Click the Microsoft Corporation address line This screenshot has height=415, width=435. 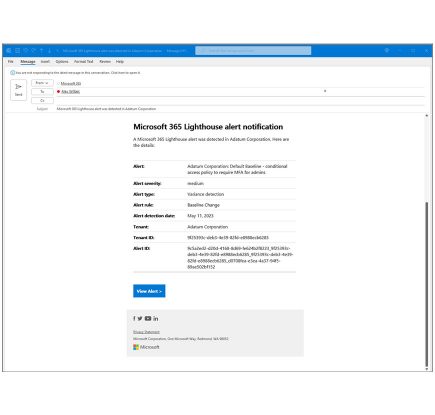pos(181,339)
